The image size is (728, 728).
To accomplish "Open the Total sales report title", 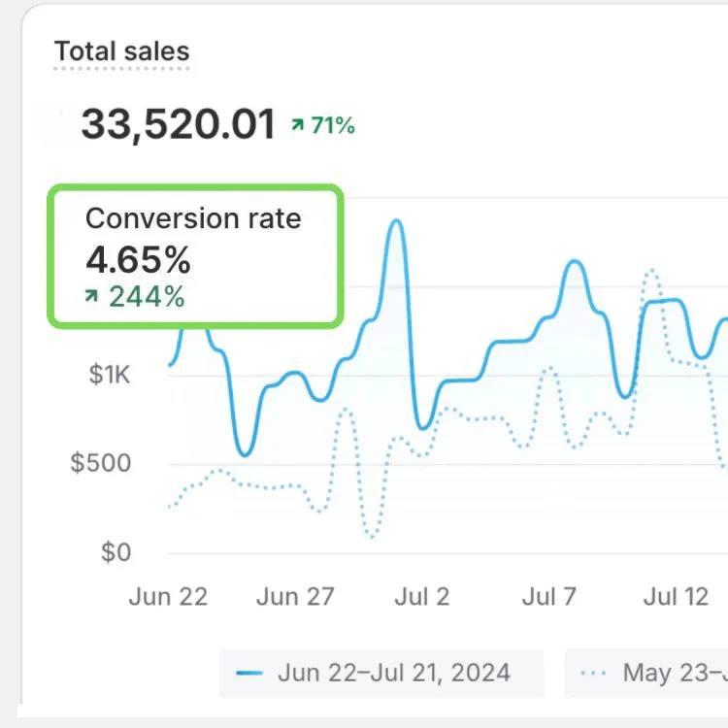I will coord(121,51).
